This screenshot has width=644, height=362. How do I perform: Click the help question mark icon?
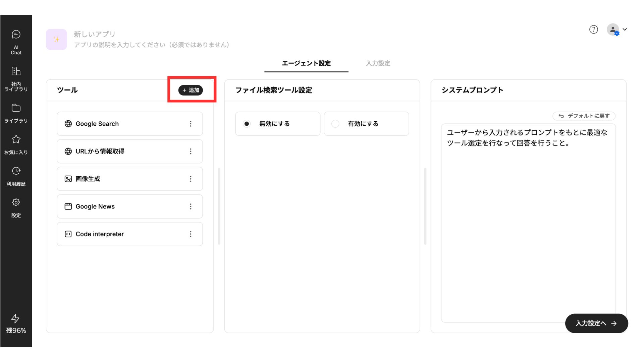pos(593,29)
